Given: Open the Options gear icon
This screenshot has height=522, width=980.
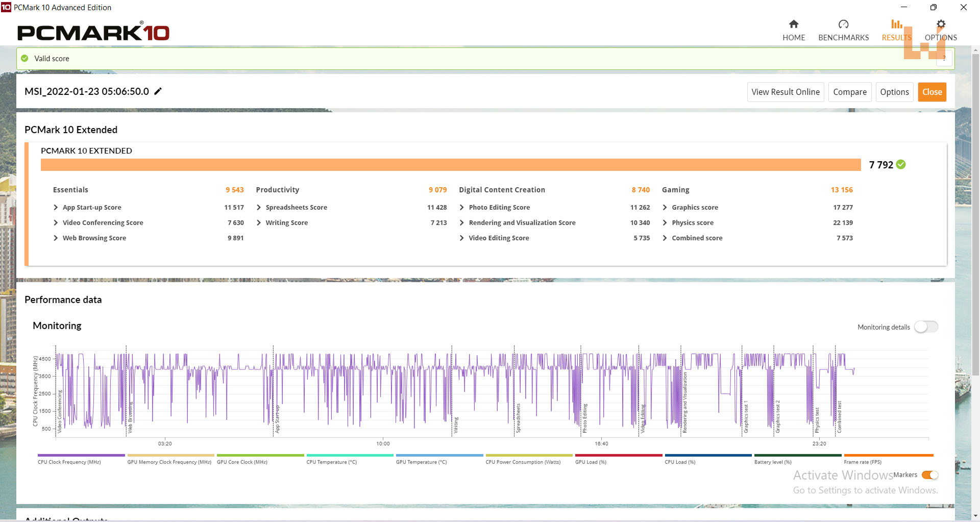Looking at the screenshot, I should 941,24.
